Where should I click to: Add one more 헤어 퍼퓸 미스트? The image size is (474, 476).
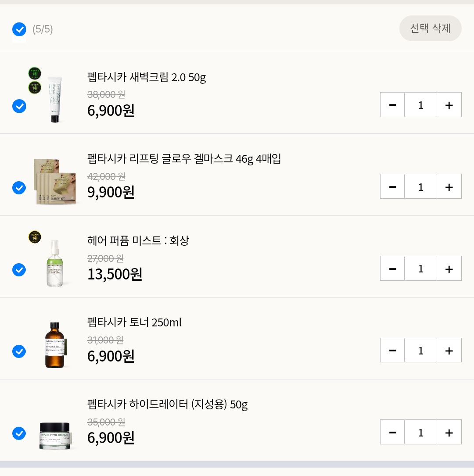(449, 268)
